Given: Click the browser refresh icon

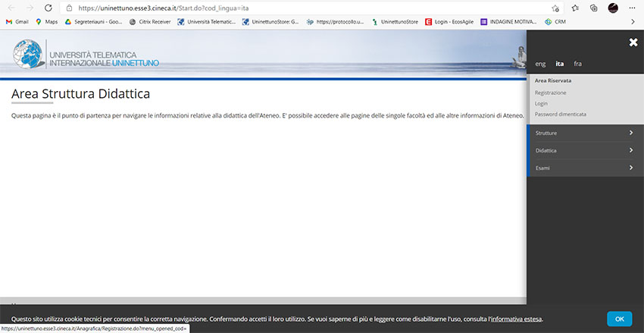Looking at the screenshot, I should click(48, 8).
